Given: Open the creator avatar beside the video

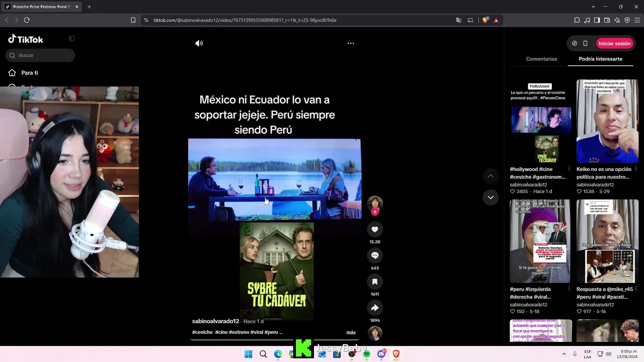Looking at the screenshot, I should pos(375,203).
